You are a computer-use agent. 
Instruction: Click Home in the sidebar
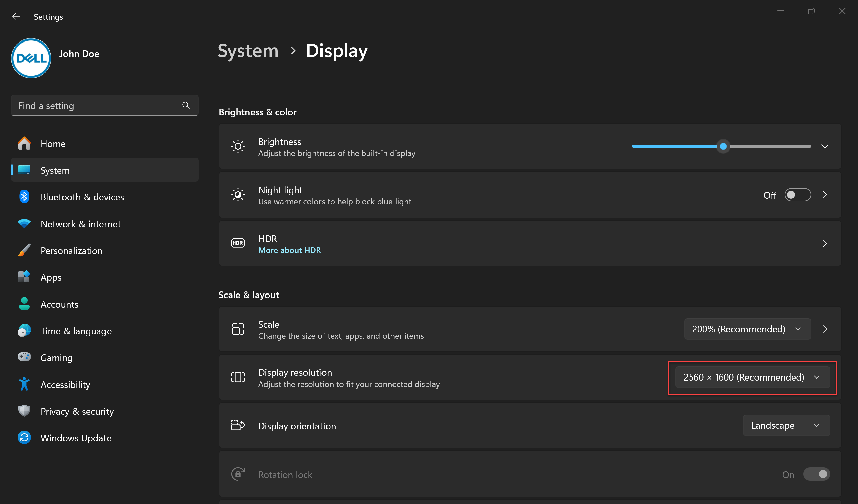point(53,143)
